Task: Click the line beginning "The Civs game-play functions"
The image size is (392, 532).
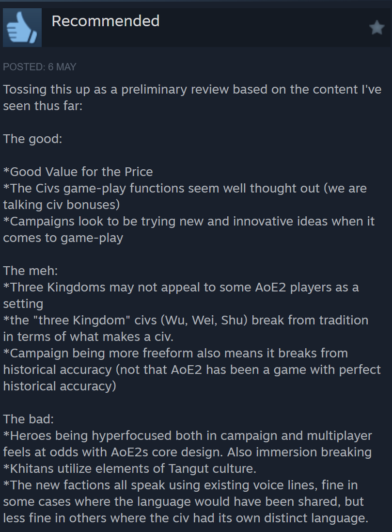Action: tap(185, 188)
